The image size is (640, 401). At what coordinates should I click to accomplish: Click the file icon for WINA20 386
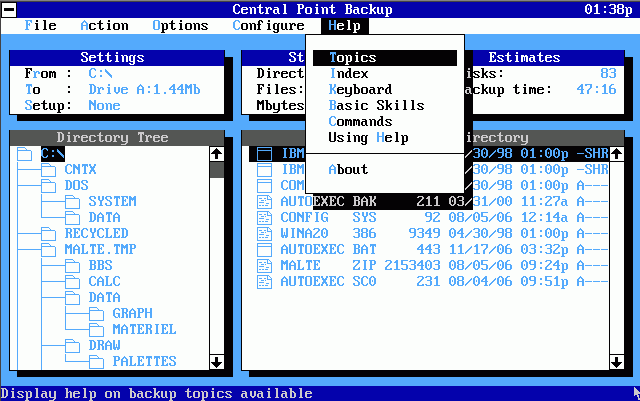click(264, 234)
